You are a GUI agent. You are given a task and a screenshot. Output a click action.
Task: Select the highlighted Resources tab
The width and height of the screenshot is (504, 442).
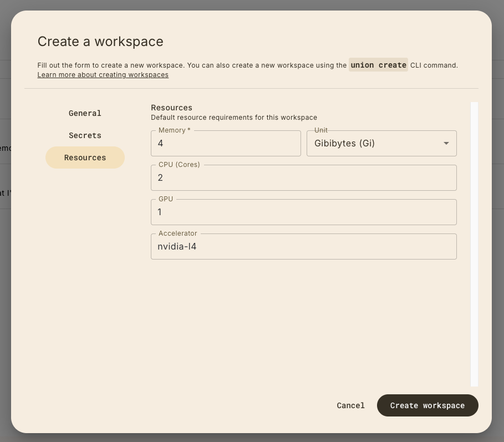[x=85, y=158]
